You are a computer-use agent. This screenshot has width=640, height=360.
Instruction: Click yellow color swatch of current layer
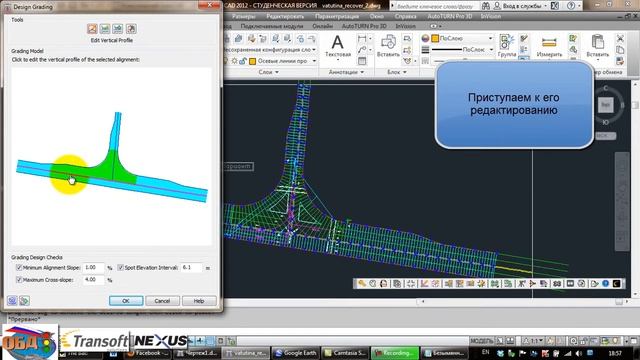253,61
